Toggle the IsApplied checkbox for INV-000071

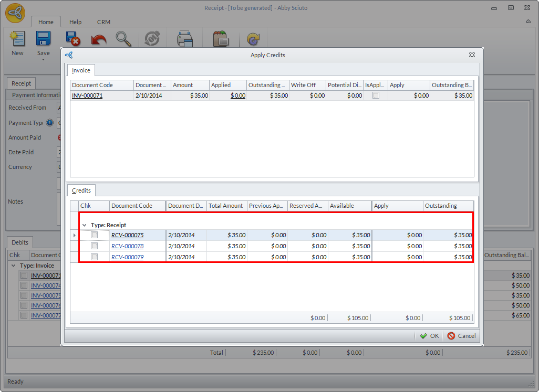coord(376,96)
